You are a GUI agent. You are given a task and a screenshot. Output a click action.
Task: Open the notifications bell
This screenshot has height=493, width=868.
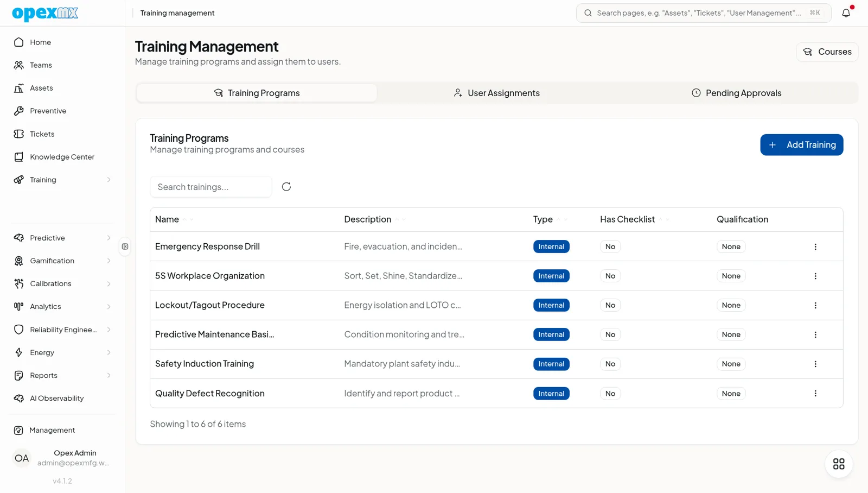pos(846,13)
